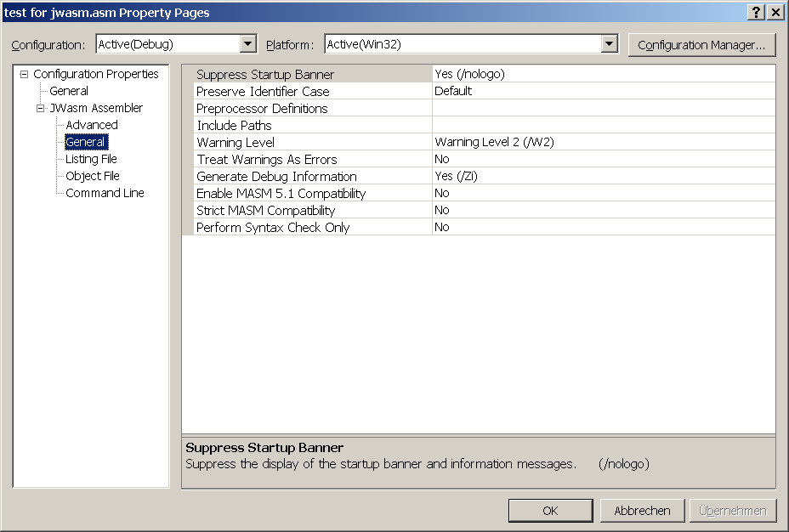
Task: Select General under Configuration Properties
Action: [69, 91]
